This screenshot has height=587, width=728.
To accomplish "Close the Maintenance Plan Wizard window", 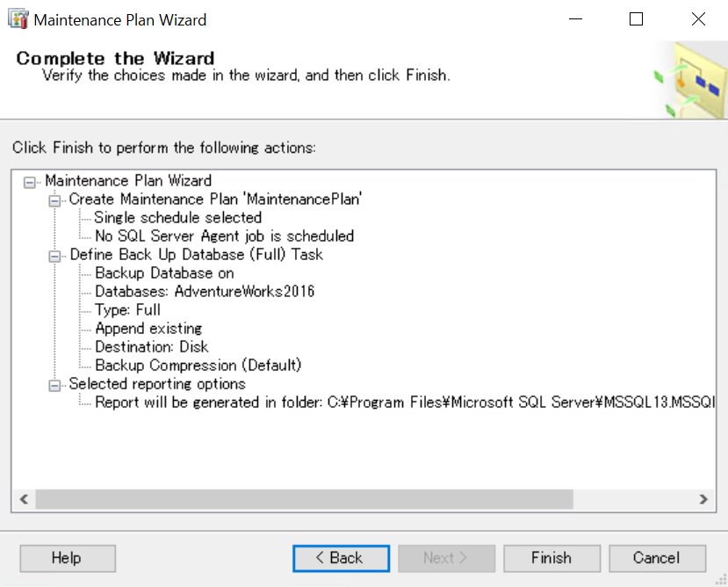I will click(x=698, y=19).
